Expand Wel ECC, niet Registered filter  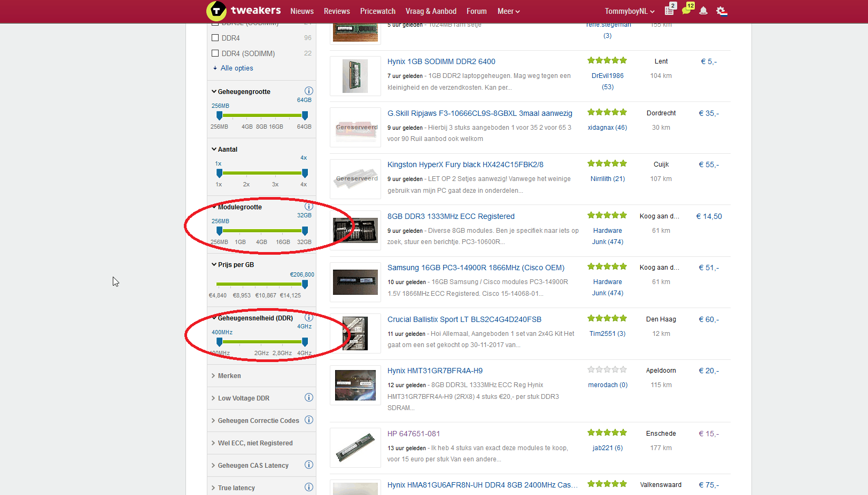coord(252,443)
